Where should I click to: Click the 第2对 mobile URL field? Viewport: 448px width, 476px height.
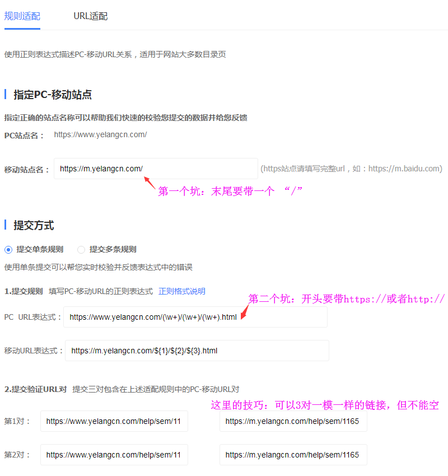293,455
